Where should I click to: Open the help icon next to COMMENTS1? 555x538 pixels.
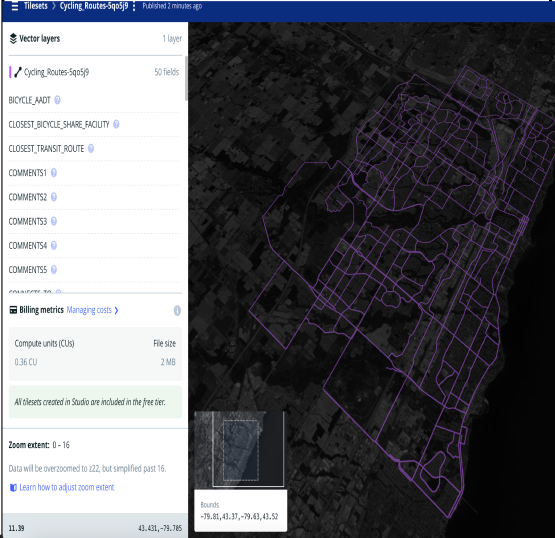click(54, 173)
